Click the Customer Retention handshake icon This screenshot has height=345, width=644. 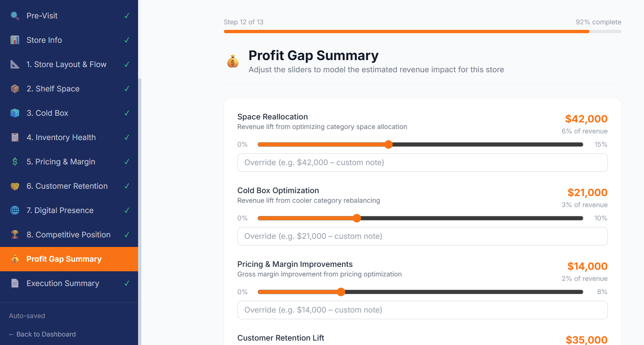pyautogui.click(x=15, y=186)
